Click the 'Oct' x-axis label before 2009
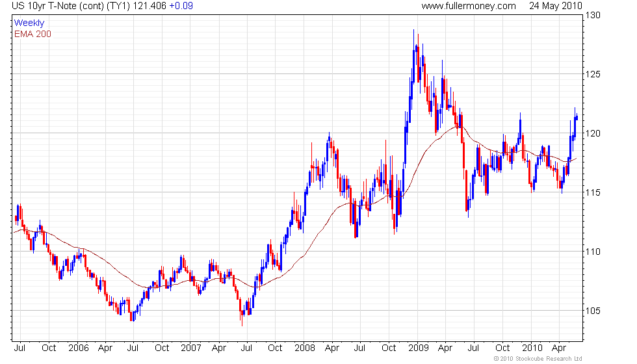 pyautogui.click(x=389, y=348)
